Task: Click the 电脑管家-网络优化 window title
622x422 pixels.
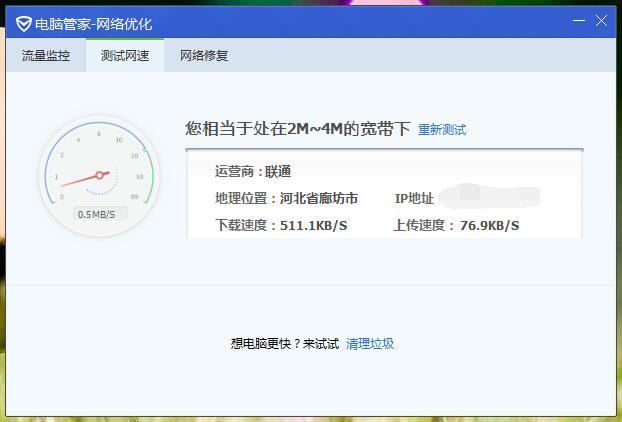Action: pos(94,24)
